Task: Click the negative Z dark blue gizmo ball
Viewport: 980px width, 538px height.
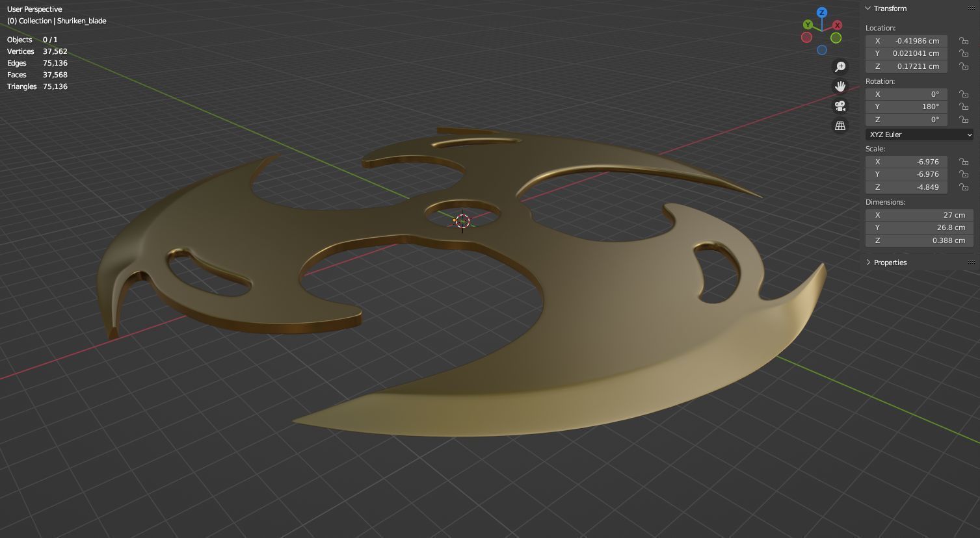Action: (822, 50)
